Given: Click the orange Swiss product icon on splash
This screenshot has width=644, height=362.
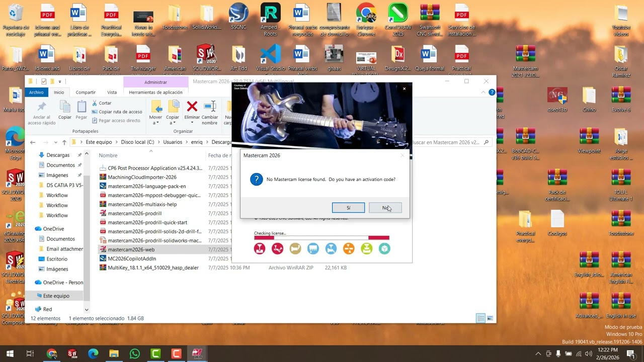Looking at the screenshot, I should [349, 248].
